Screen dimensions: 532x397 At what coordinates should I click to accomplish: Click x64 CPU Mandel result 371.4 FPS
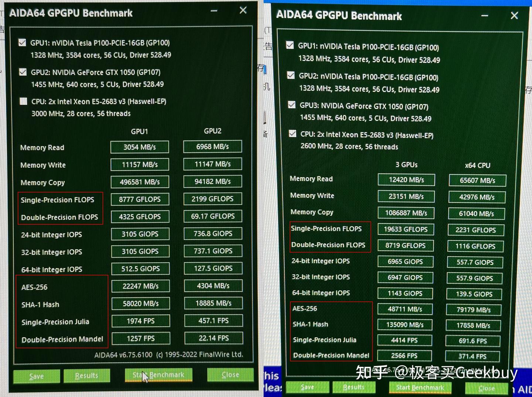(473, 356)
